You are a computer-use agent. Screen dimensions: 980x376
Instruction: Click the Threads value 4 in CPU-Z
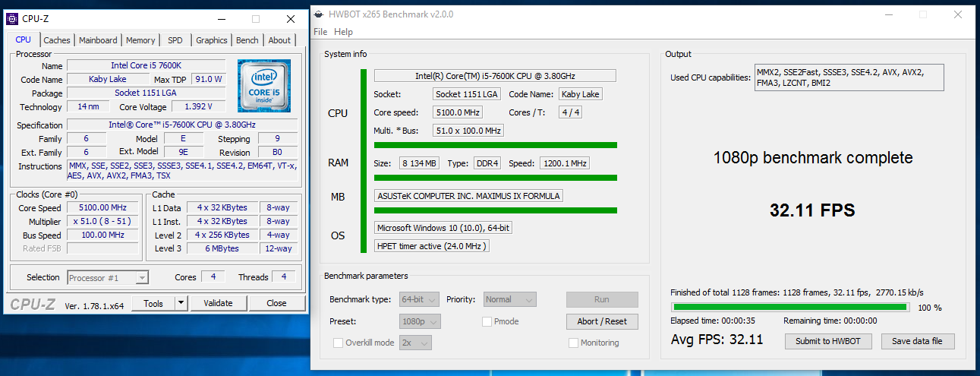coord(283,277)
